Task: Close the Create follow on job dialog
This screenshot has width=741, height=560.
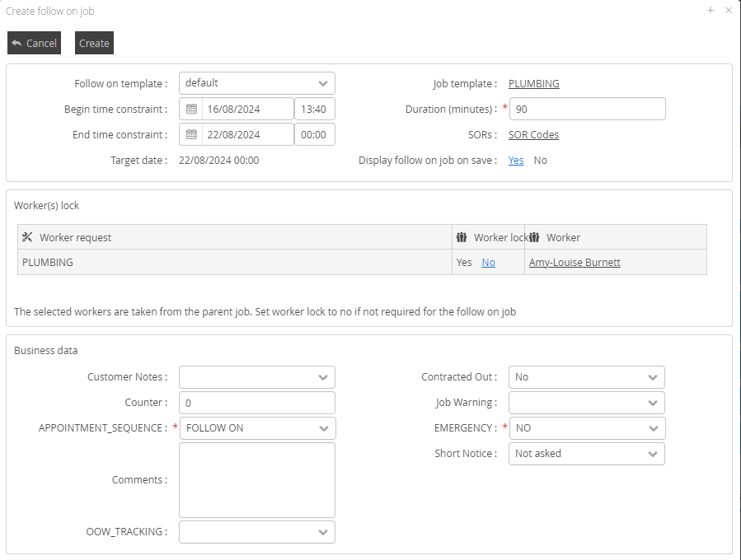Action: click(x=729, y=11)
